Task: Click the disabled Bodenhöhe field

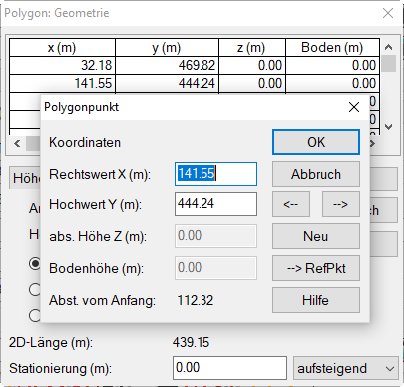Action: coord(216,268)
